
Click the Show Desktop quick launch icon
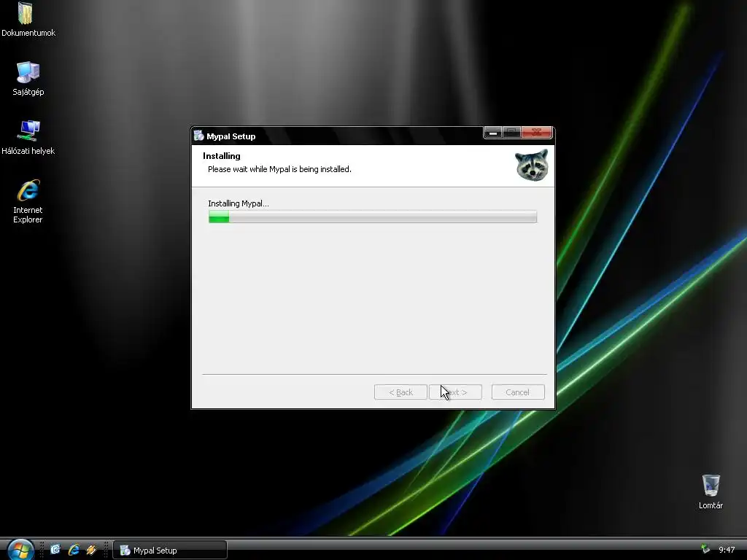[55, 550]
